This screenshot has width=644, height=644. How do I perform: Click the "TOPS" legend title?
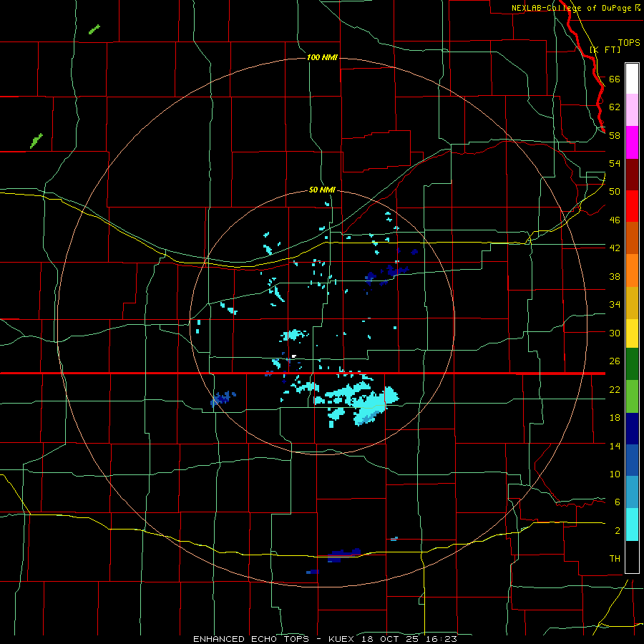pyautogui.click(x=629, y=42)
